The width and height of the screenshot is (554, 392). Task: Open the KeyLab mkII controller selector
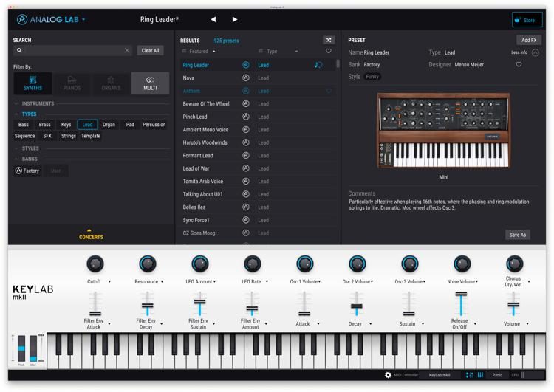(x=440, y=375)
